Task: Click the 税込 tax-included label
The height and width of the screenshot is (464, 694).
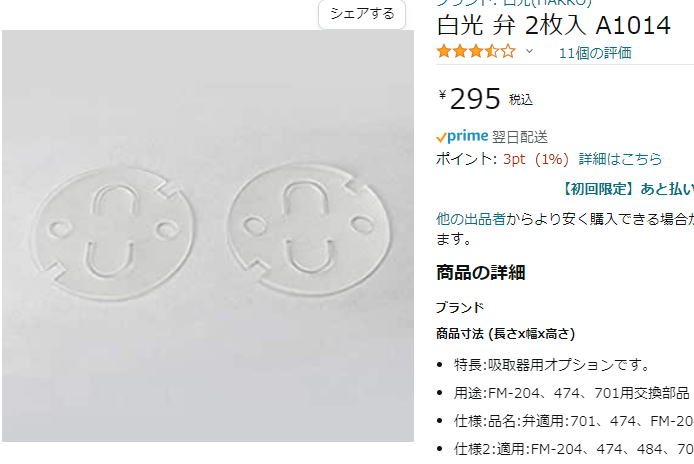Action: (x=520, y=100)
